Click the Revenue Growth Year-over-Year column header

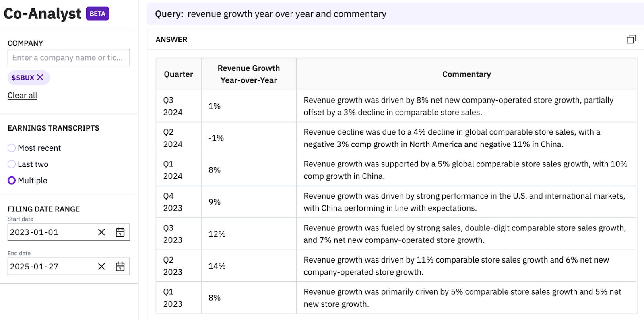coord(249,74)
